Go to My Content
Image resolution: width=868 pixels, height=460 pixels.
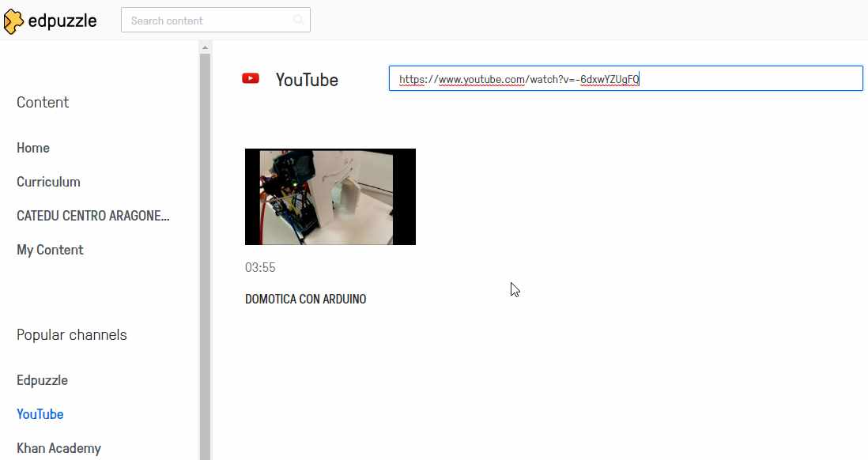[x=50, y=250]
